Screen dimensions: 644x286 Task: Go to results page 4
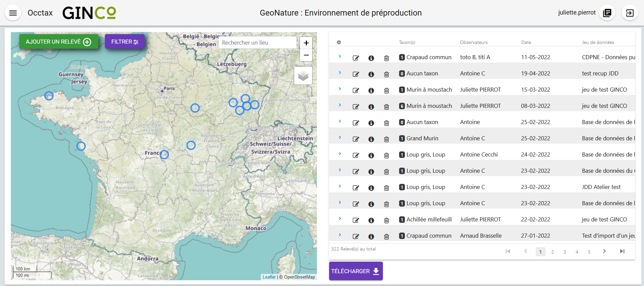(x=577, y=252)
